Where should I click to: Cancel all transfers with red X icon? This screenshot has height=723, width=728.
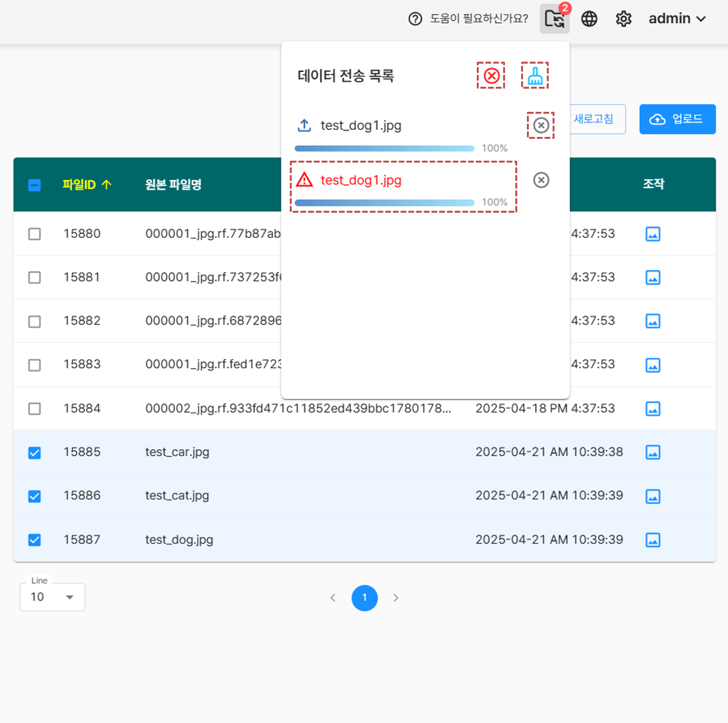click(491, 76)
